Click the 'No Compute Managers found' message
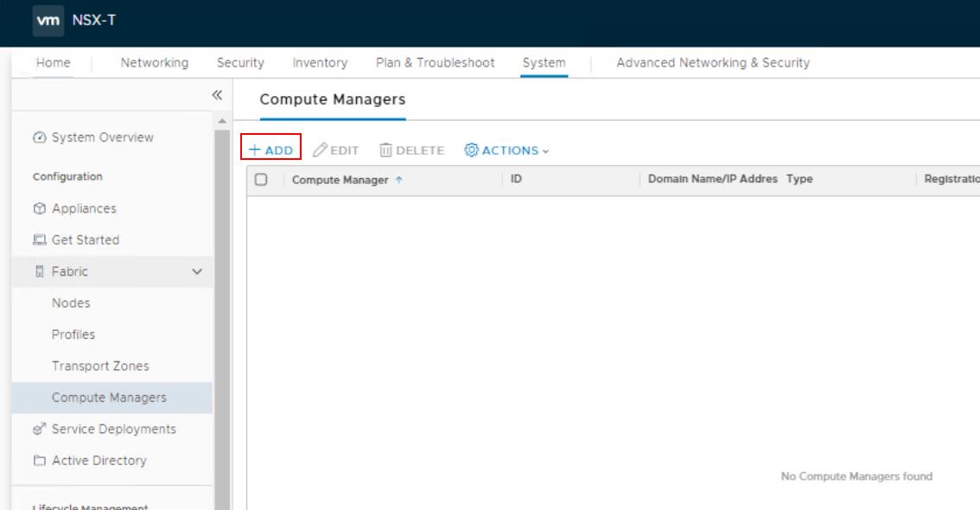This screenshot has width=980, height=510. click(x=856, y=476)
